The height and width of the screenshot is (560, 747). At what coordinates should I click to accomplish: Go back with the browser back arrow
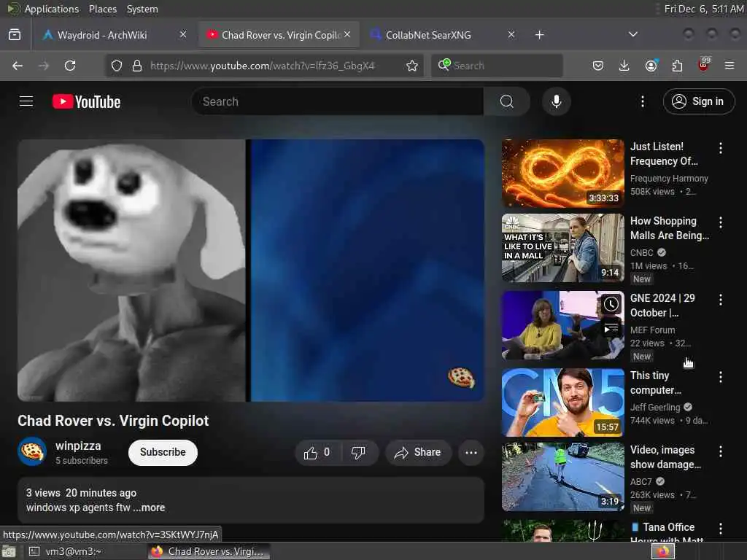18,66
